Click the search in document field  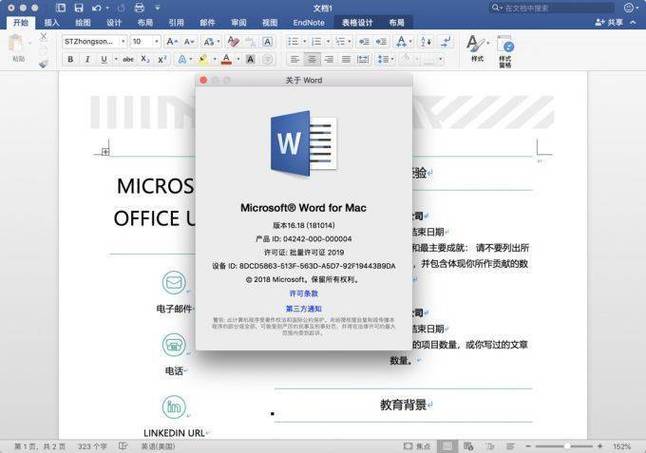tap(552, 7)
